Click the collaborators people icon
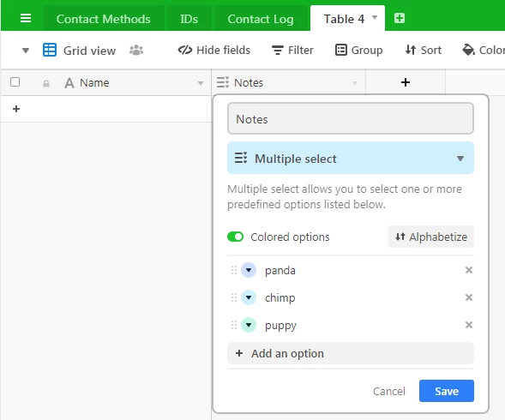505x420 pixels. [136, 50]
